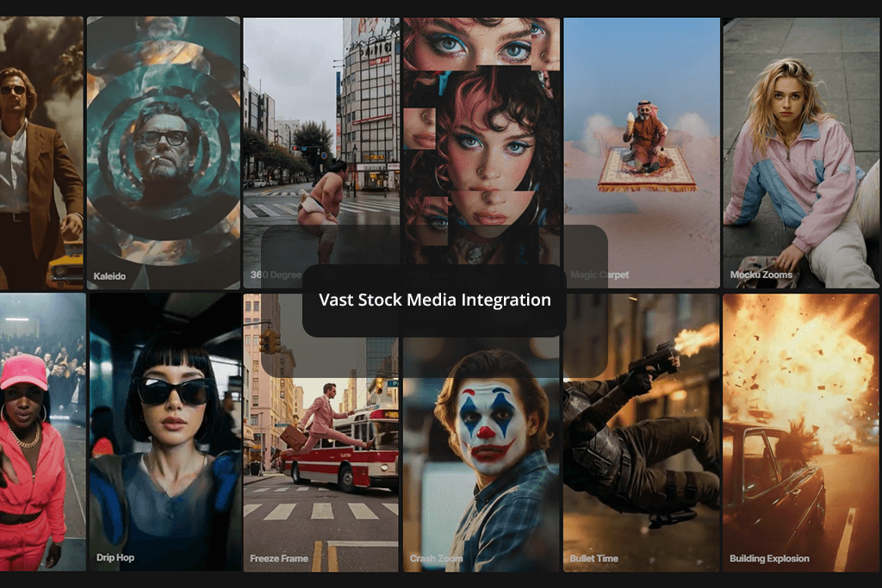Open the Mocku Zooms effect card
The height and width of the screenshot is (588, 882).
click(x=802, y=153)
